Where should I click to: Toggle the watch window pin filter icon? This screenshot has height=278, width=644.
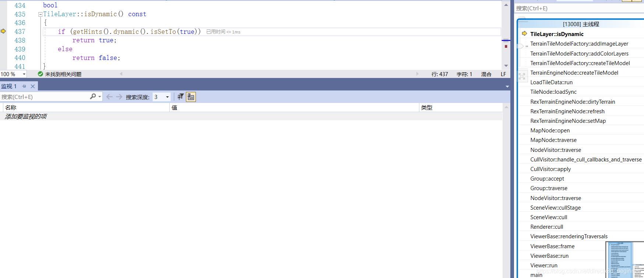coord(180,97)
